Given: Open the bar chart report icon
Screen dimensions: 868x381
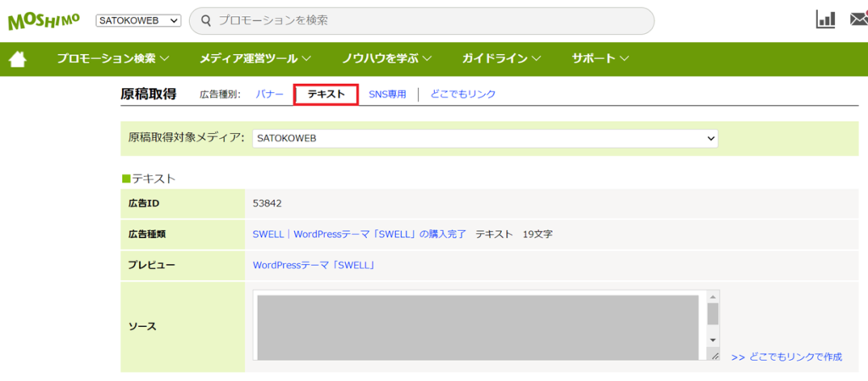Looking at the screenshot, I should coord(826,20).
